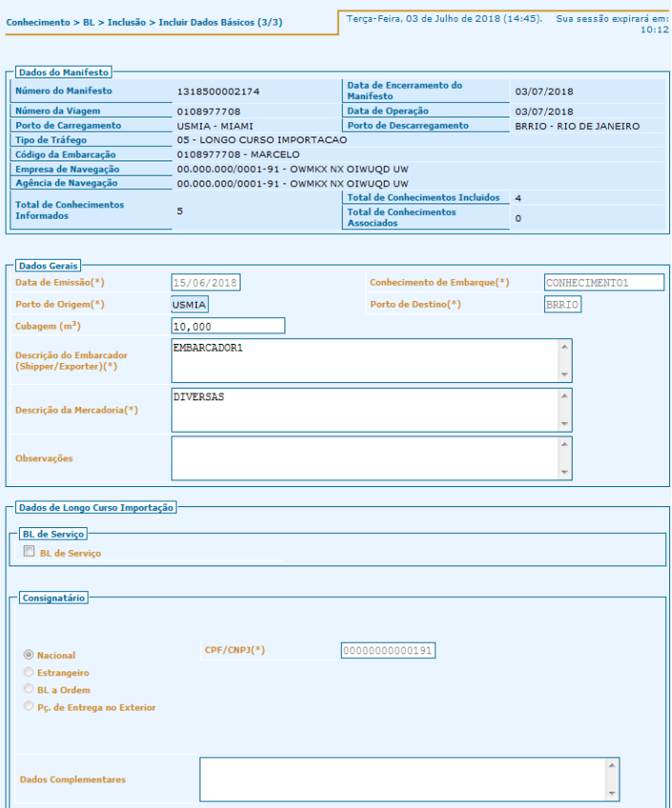Select the Nacional consignee option
Screen dimensions: 672x808
point(29,655)
